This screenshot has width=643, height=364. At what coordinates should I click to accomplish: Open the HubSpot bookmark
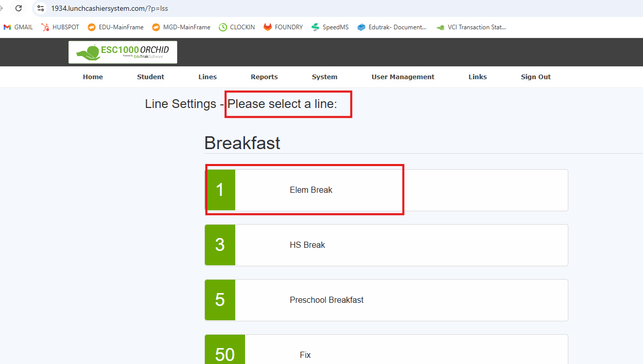(x=60, y=27)
